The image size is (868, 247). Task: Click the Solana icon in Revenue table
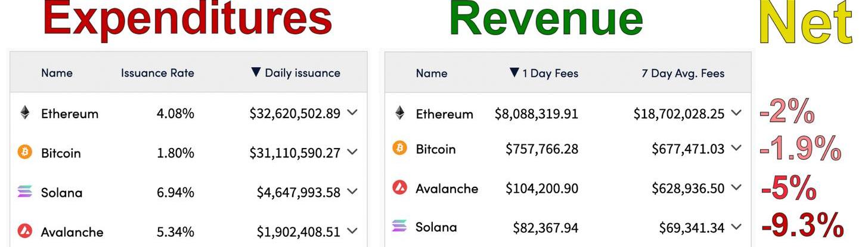point(399,226)
